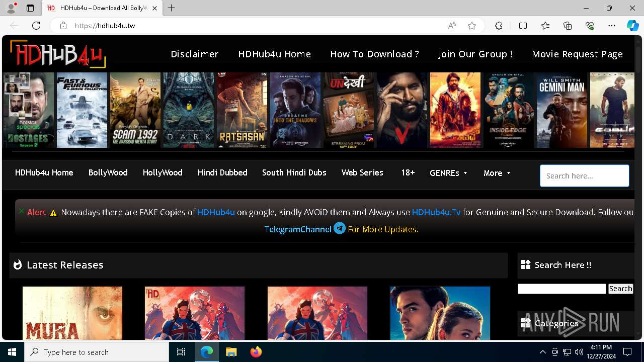The height and width of the screenshot is (362, 644).
Task: Click the browser back arrow
Action: pos(14,26)
